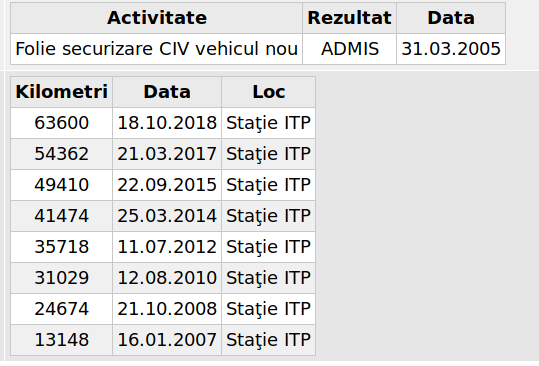Click the 49410 kilometers value
Viewport: 539px width, 366px height.
pyautogui.click(x=62, y=185)
